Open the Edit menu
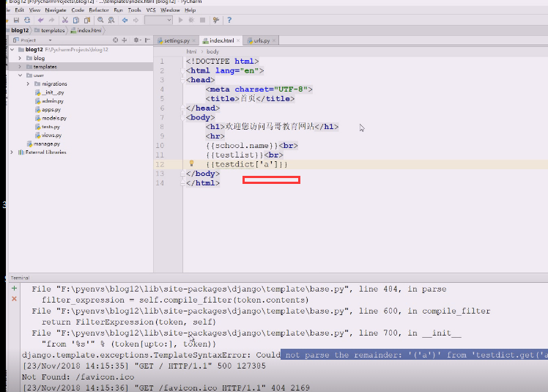Image resolution: width=548 pixels, height=392 pixels. coord(20,10)
